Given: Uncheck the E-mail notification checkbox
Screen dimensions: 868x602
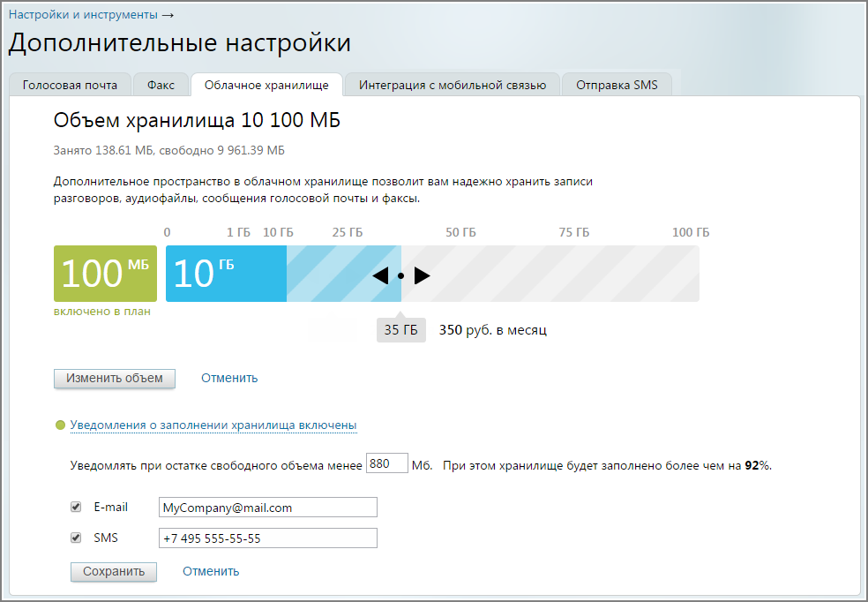Looking at the screenshot, I should (x=76, y=507).
